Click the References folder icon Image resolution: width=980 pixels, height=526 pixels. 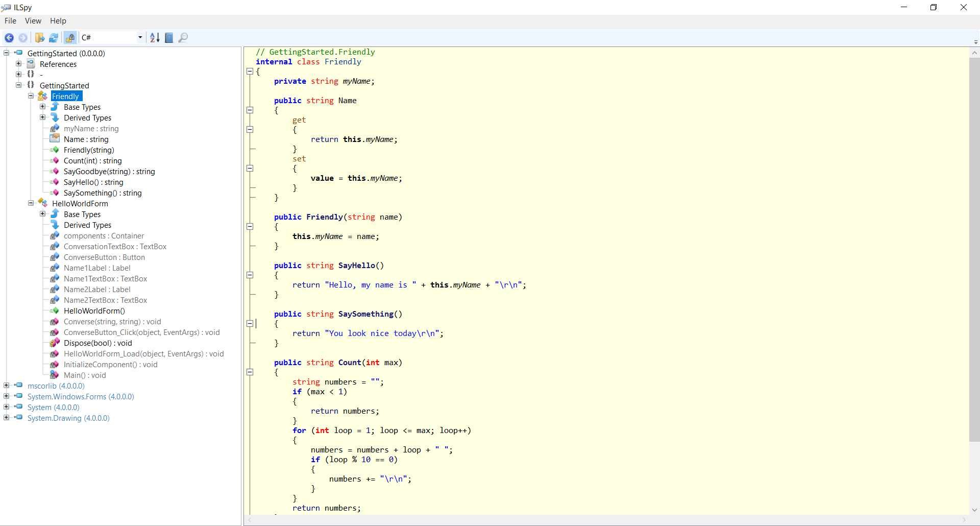point(31,64)
